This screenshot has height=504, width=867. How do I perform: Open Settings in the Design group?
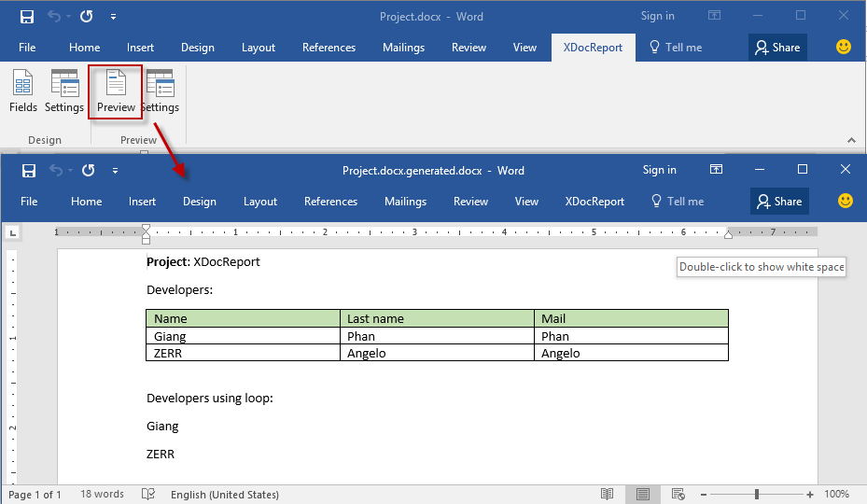click(64, 92)
